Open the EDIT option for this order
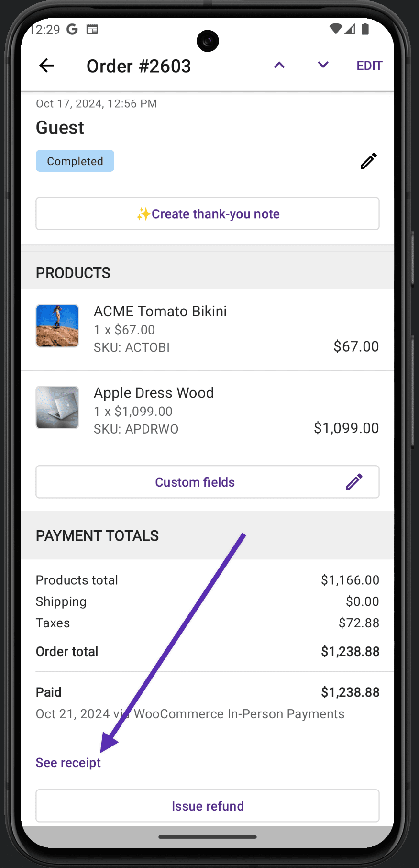The height and width of the screenshot is (868, 419). pos(369,66)
